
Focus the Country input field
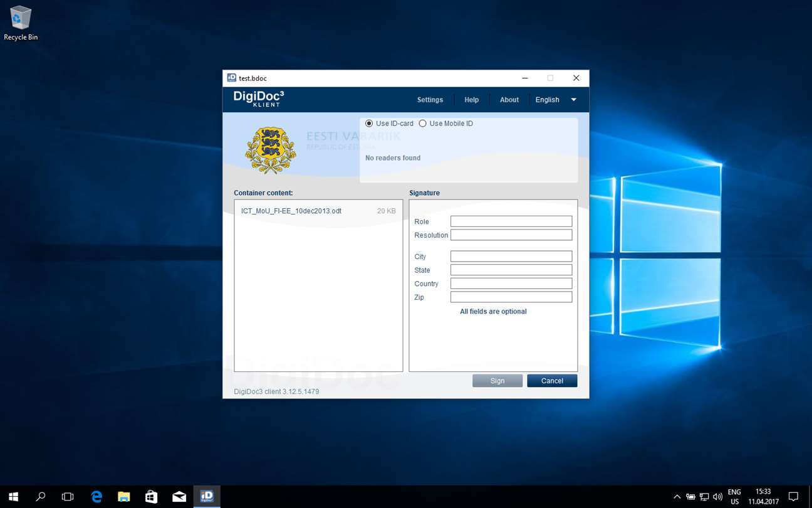pos(511,283)
